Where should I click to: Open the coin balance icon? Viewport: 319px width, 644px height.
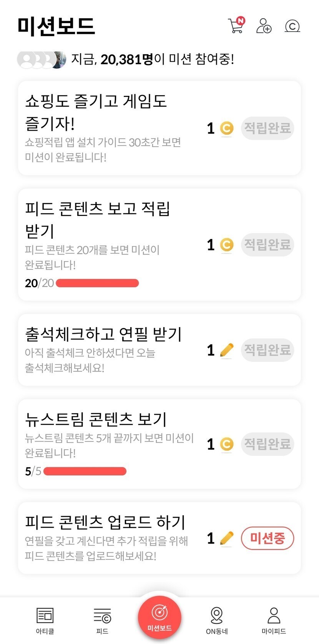click(x=292, y=26)
